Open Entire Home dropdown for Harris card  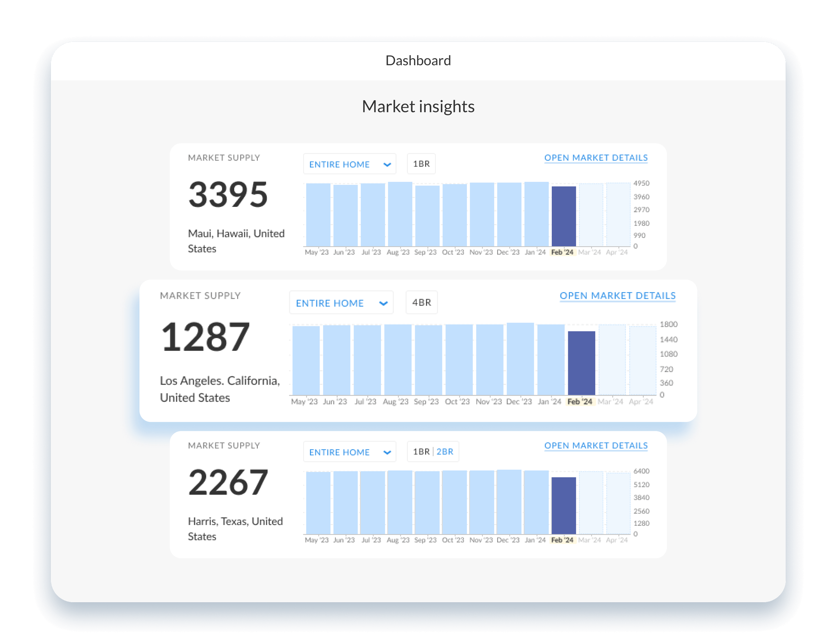pos(349,452)
